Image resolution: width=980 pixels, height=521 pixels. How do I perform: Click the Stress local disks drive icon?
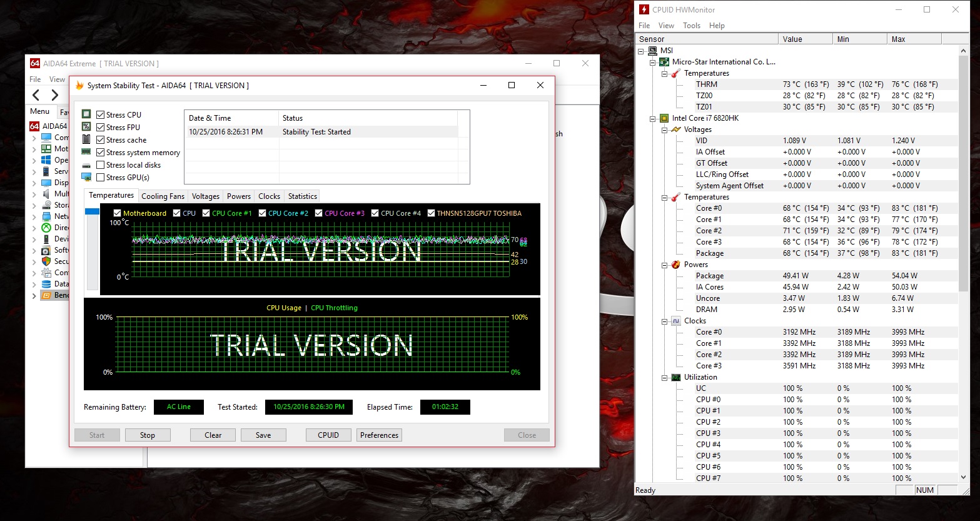click(x=86, y=165)
